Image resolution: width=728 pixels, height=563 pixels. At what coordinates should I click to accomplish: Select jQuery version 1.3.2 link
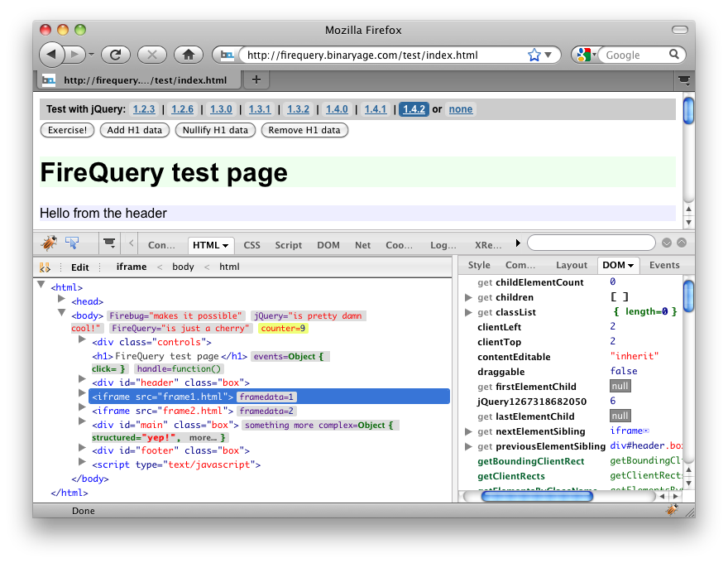(298, 109)
